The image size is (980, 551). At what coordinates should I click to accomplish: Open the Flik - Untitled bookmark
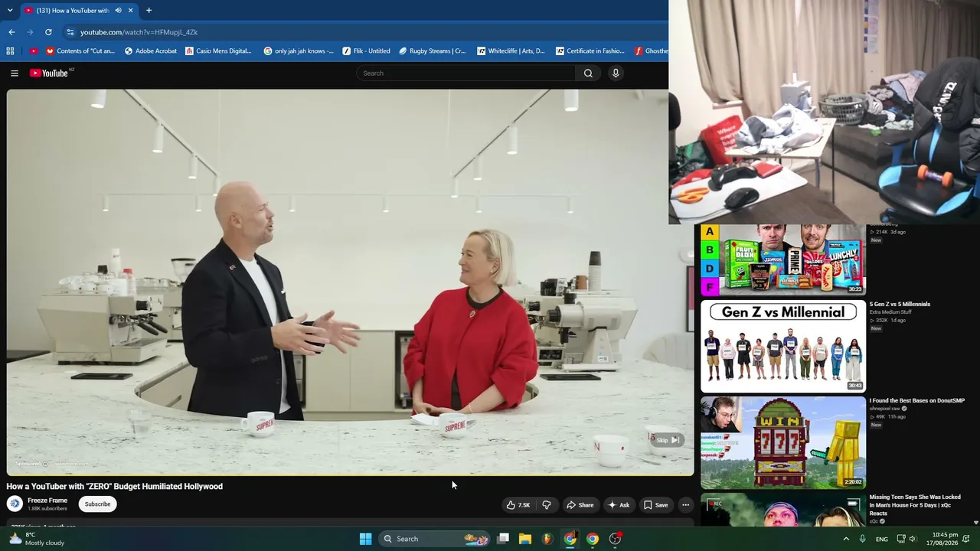click(367, 51)
